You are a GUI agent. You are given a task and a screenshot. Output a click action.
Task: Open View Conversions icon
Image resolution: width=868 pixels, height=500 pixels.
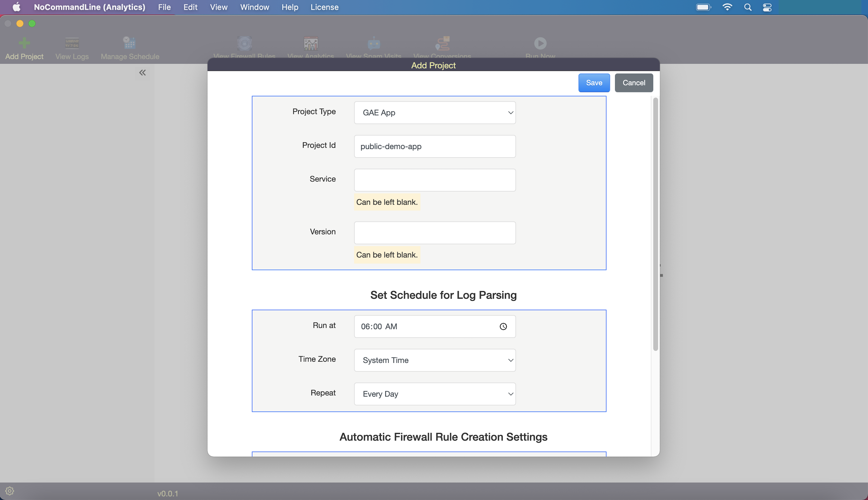(x=442, y=43)
